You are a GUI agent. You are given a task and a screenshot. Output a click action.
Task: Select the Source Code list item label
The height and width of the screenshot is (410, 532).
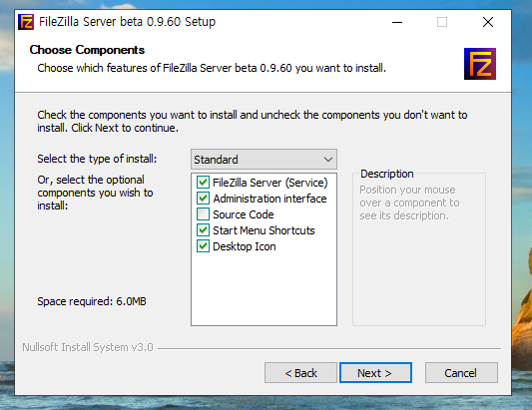click(x=244, y=214)
